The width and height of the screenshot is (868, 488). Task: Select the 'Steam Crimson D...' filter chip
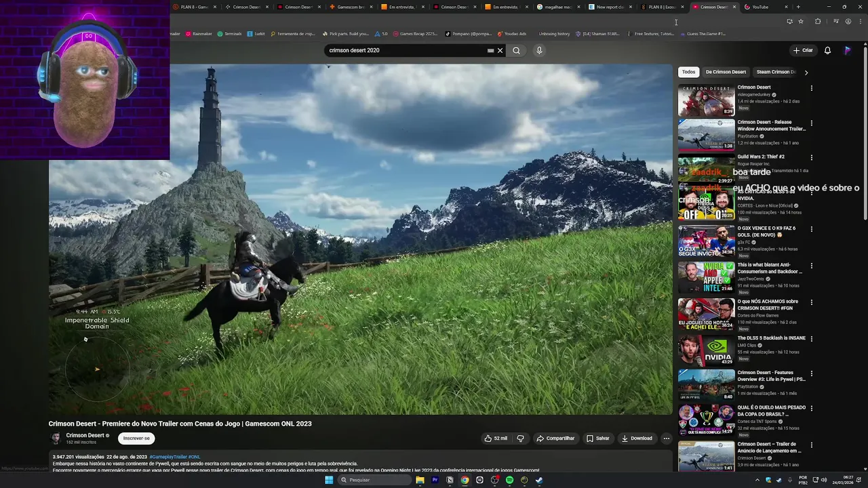[776, 72]
